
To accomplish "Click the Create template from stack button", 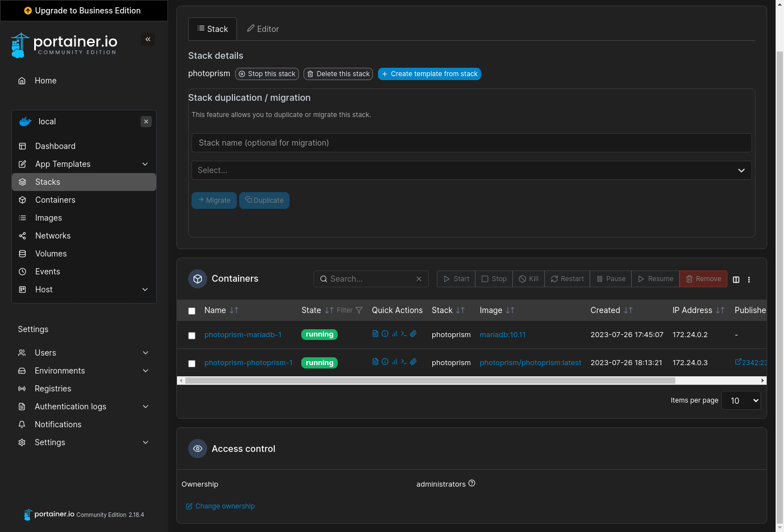I will 429,73.
